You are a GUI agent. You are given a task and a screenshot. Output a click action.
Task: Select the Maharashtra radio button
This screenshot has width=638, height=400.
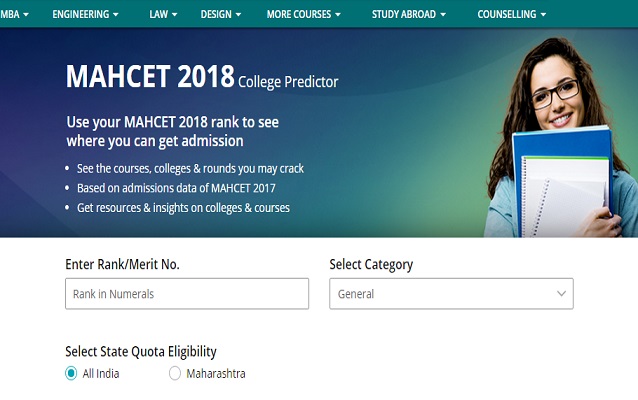pos(175,374)
